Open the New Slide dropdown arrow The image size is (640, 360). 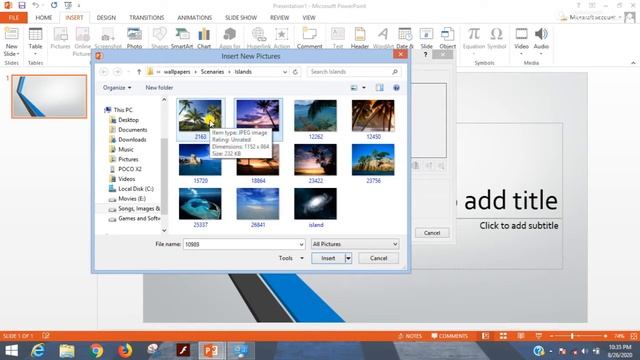(x=18, y=54)
